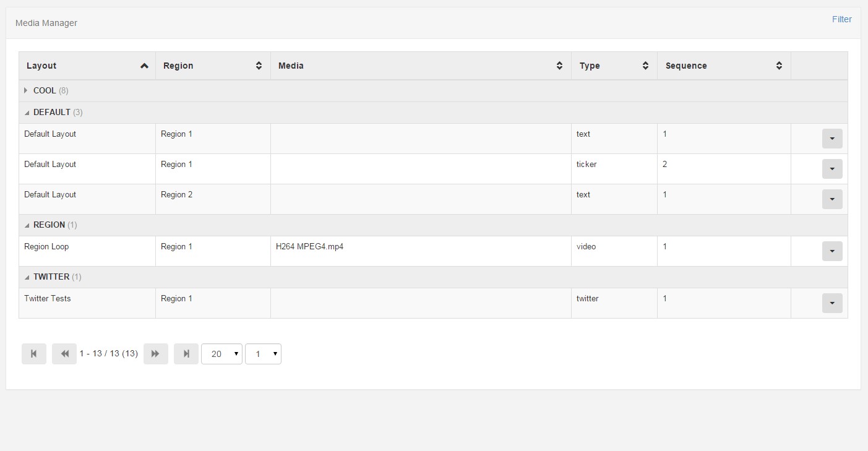The height and width of the screenshot is (451, 868).
Task: Open the page size dropdown showing 20
Action: tap(221, 354)
